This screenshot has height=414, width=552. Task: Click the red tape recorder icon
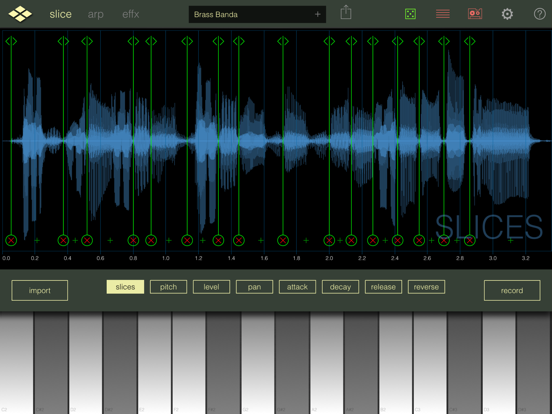pyautogui.click(x=475, y=14)
